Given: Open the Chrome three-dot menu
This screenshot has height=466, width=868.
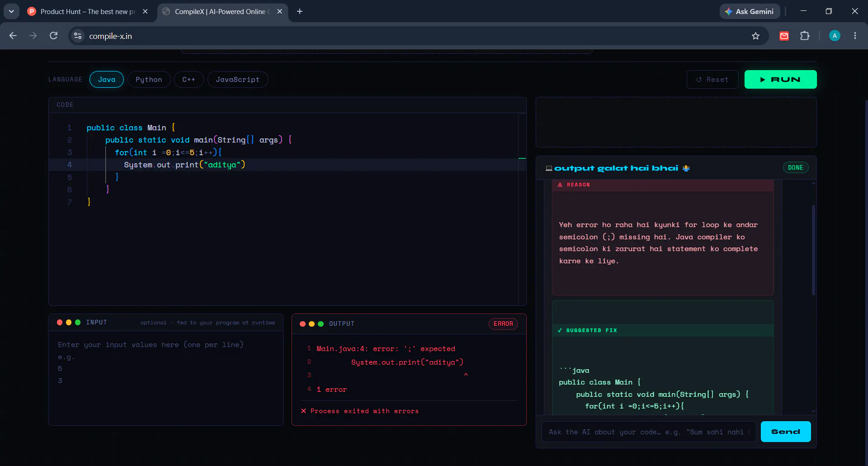Looking at the screenshot, I should pyautogui.click(x=855, y=36).
